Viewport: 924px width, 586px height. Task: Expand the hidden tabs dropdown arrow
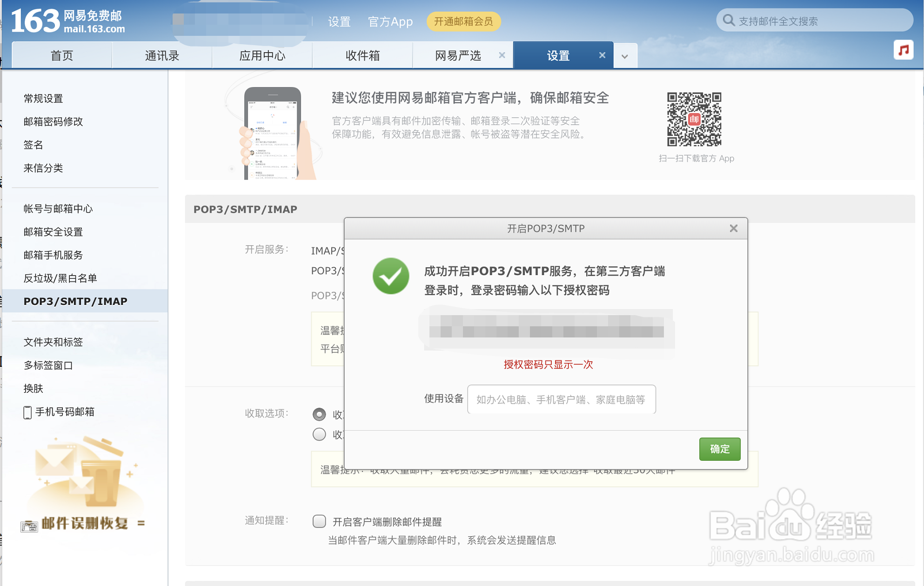[x=625, y=55]
